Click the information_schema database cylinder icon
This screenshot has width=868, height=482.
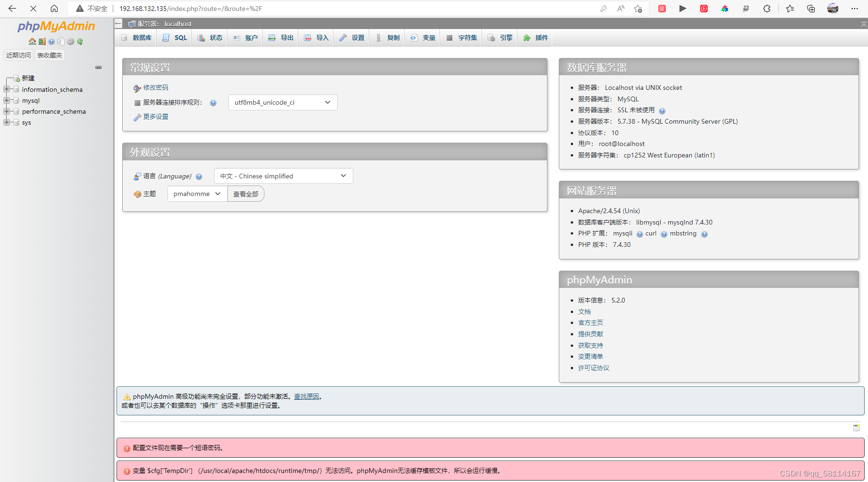click(x=16, y=89)
